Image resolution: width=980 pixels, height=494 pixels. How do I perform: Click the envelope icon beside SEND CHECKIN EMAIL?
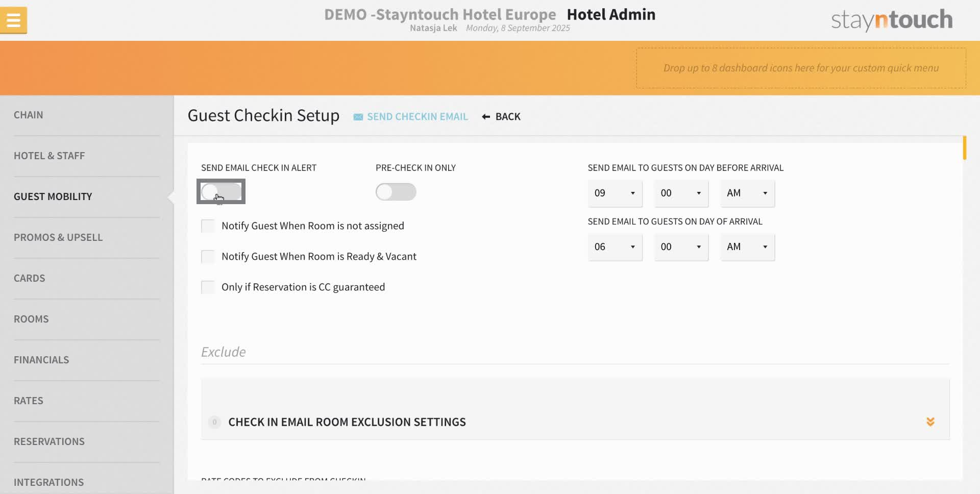pyautogui.click(x=358, y=116)
